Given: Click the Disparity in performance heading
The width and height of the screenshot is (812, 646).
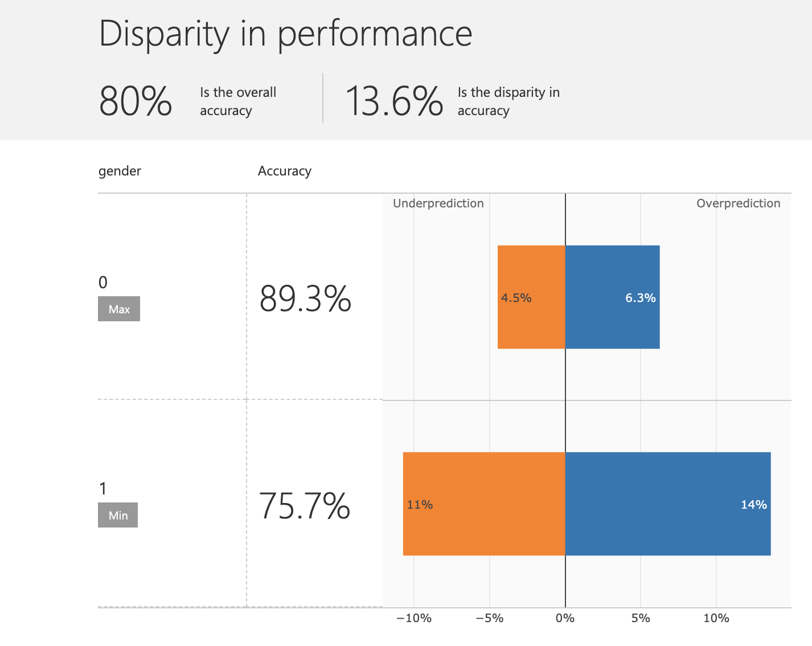Looking at the screenshot, I should click(285, 33).
